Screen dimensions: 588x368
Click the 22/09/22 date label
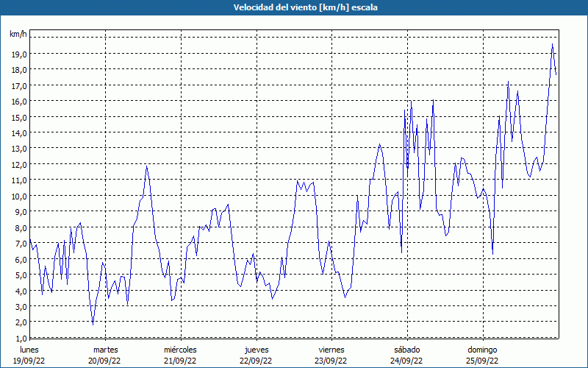(x=256, y=361)
